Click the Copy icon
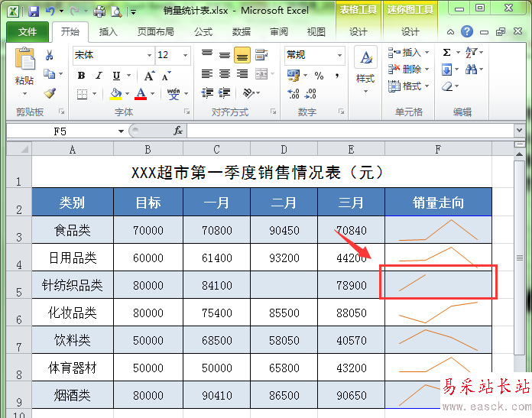The width and height of the screenshot is (532, 418). coord(49,73)
